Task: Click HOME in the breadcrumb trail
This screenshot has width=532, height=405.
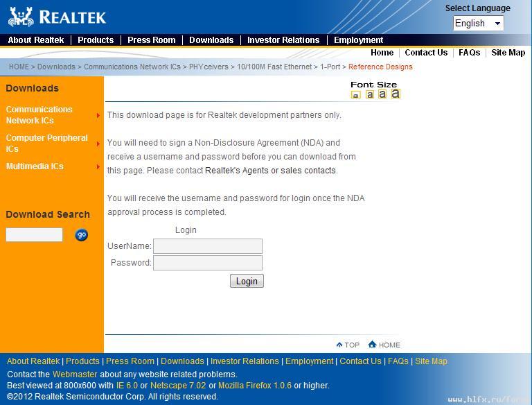Action: point(19,67)
